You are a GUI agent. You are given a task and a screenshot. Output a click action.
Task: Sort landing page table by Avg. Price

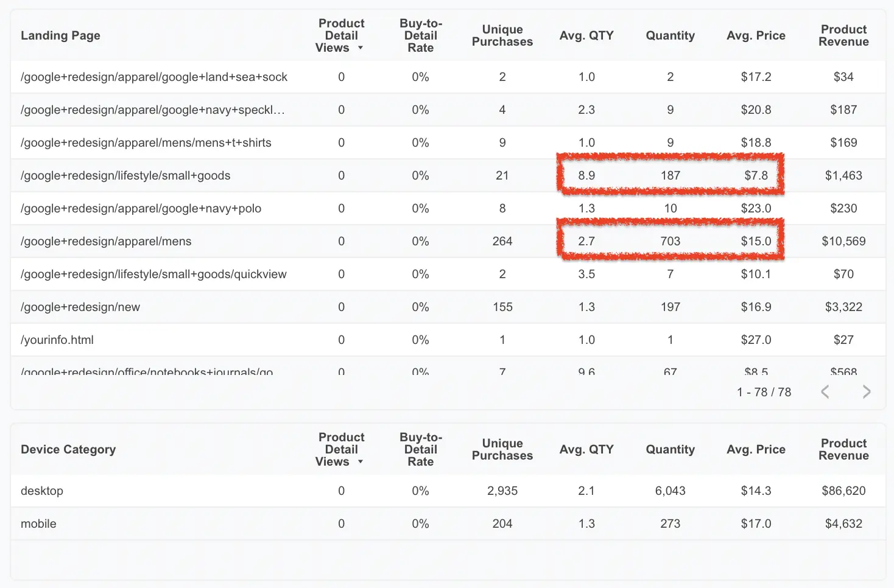pos(756,35)
